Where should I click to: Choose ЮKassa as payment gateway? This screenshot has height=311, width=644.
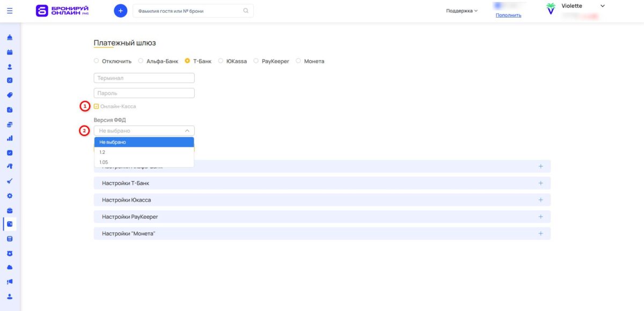click(x=221, y=61)
